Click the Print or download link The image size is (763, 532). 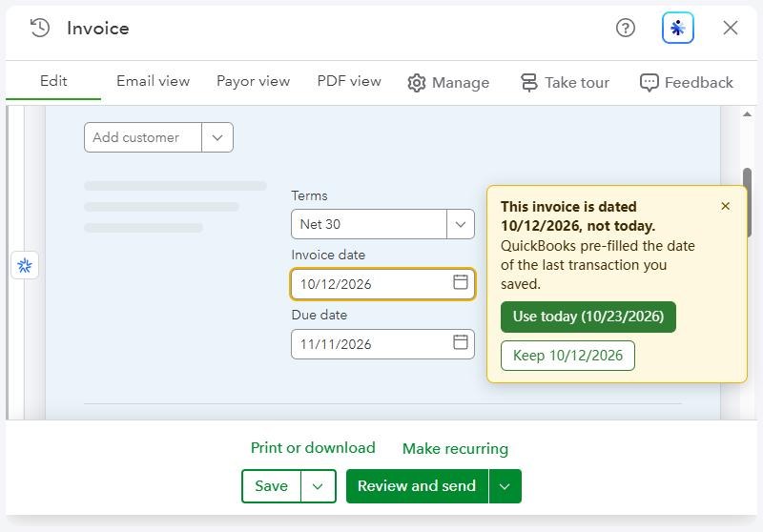point(313,448)
